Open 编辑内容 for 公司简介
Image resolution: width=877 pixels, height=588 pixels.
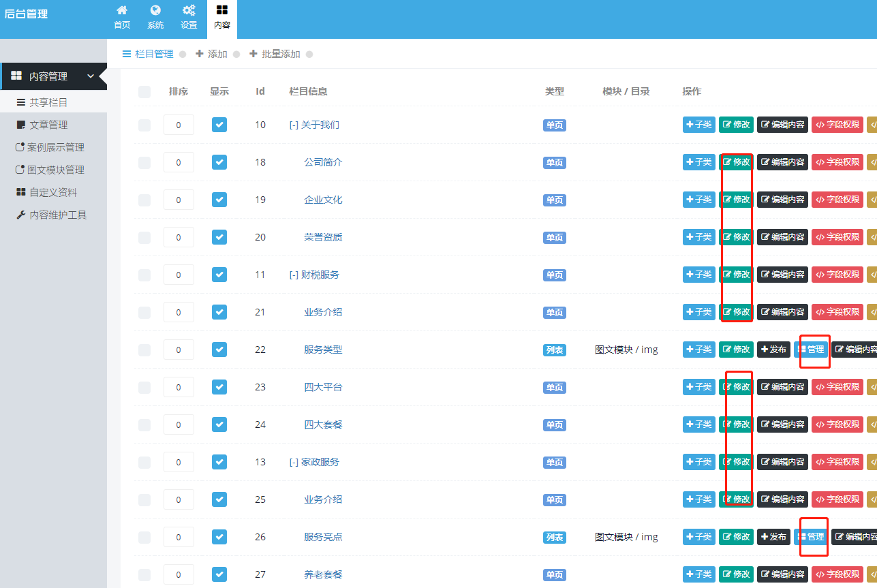pyautogui.click(x=782, y=162)
